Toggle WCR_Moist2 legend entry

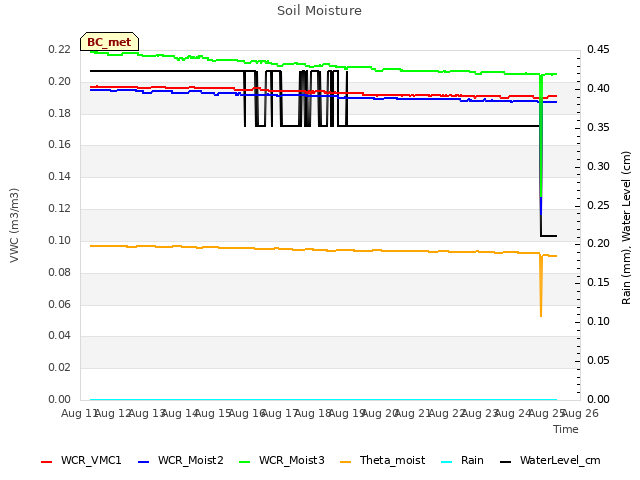[x=181, y=460]
